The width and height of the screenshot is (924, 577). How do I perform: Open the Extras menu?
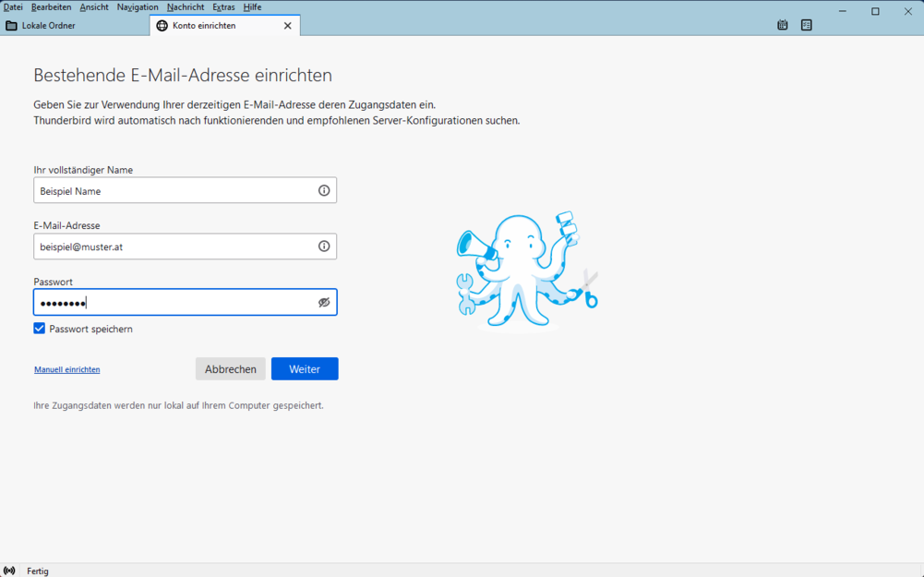[x=223, y=7]
